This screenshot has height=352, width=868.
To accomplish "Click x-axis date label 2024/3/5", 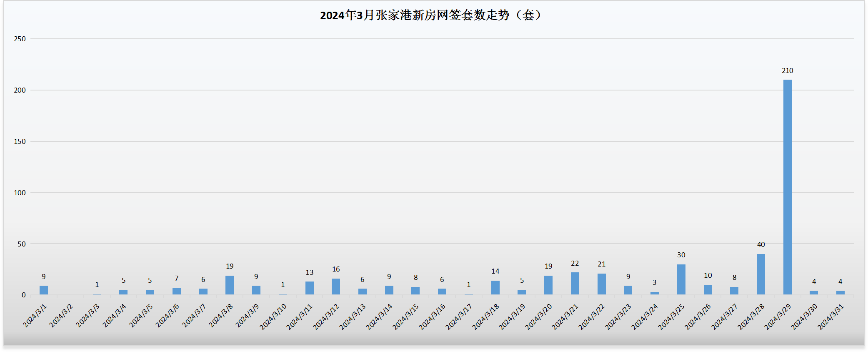I will [x=141, y=315].
